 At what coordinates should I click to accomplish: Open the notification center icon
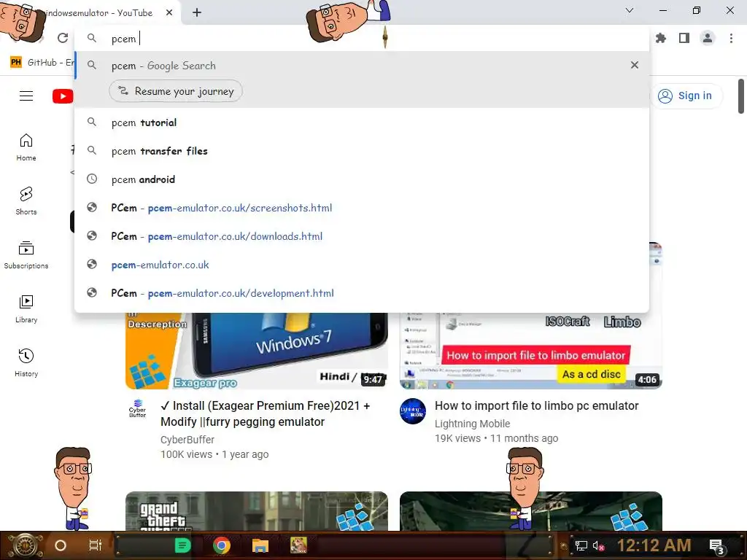tap(717, 547)
